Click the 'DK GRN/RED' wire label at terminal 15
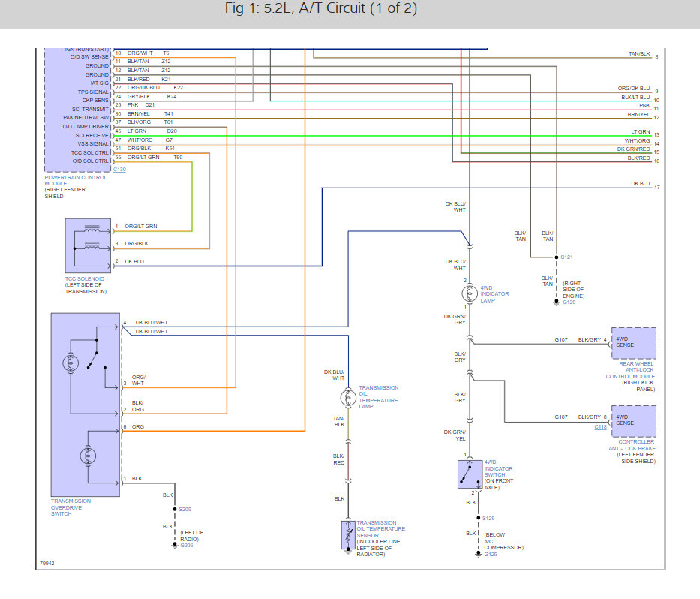Screen dimensions: 700x599 coord(633,149)
